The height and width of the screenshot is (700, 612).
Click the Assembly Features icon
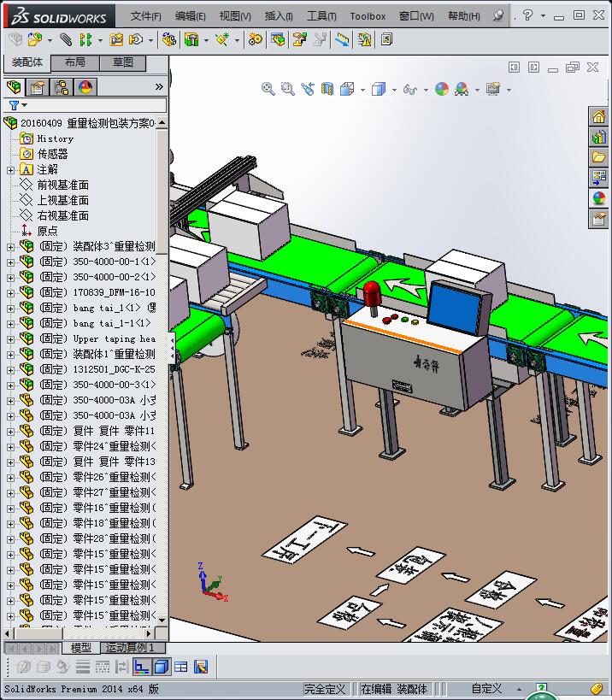click(x=191, y=39)
